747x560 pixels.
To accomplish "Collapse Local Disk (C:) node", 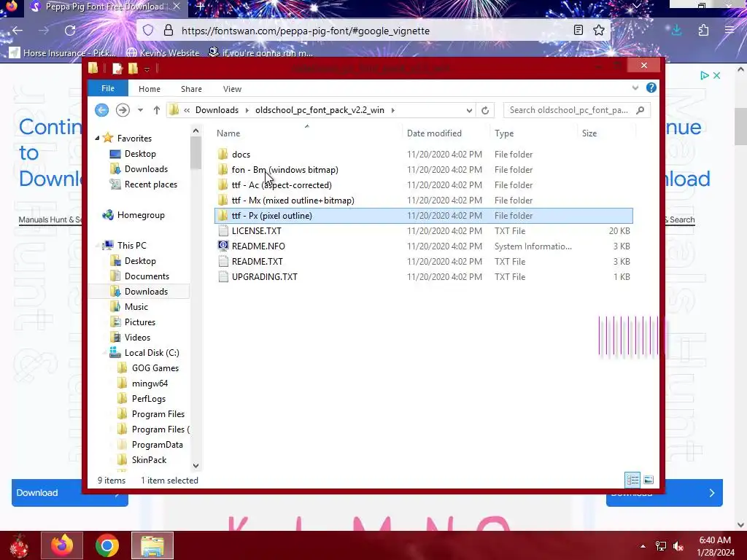I will [x=105, y=353].
